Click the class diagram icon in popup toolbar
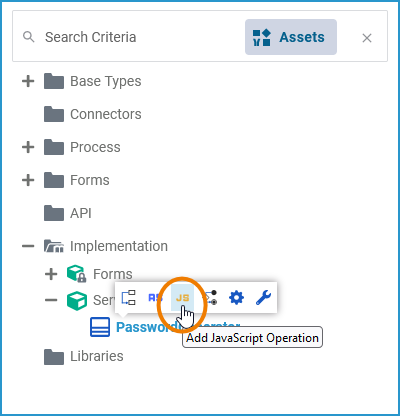 point(128,298)
